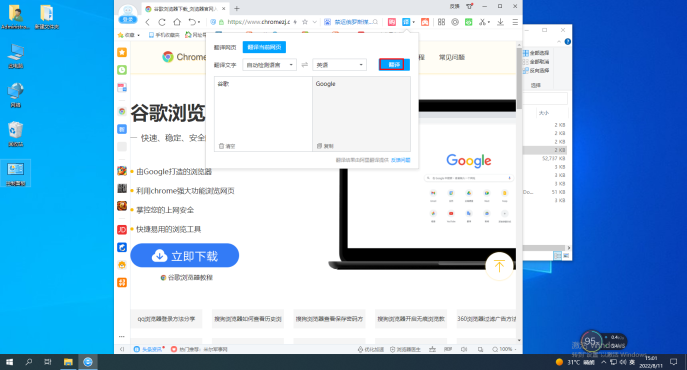
Task: Click browser doctor in status bar
Action: click(405, 349)
